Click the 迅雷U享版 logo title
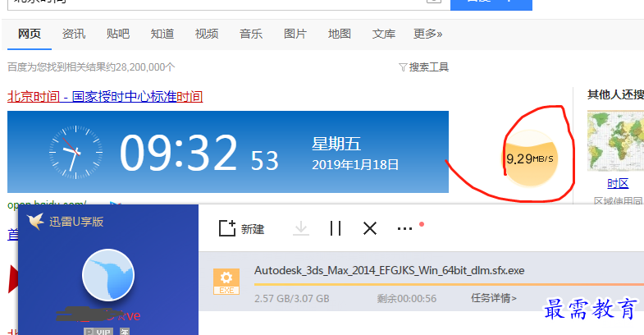Viewport: 644px width, 335px height. pyautogui.click(x=66, y=222)
